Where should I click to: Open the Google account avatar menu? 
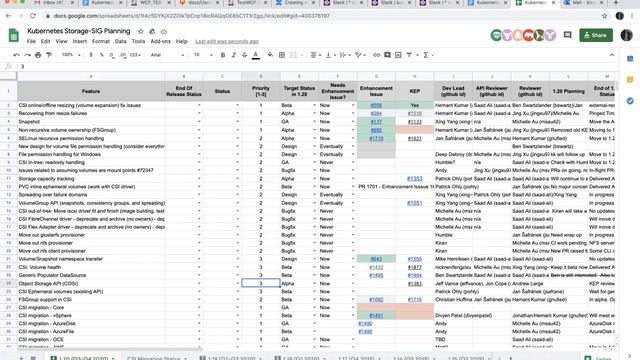coord(627,35)
